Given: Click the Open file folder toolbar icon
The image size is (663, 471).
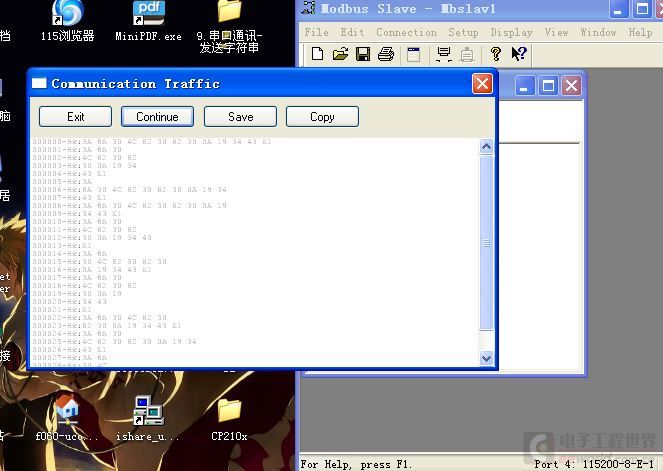Looking at the screenshot, I should 340,54.
